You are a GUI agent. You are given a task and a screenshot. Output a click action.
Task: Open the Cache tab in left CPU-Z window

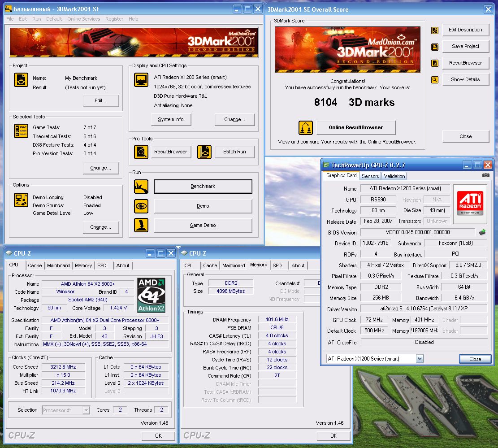point(35,265)
